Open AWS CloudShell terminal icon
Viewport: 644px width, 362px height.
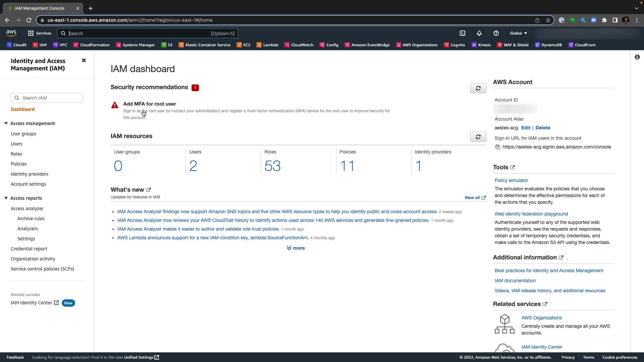click(463, 33)
